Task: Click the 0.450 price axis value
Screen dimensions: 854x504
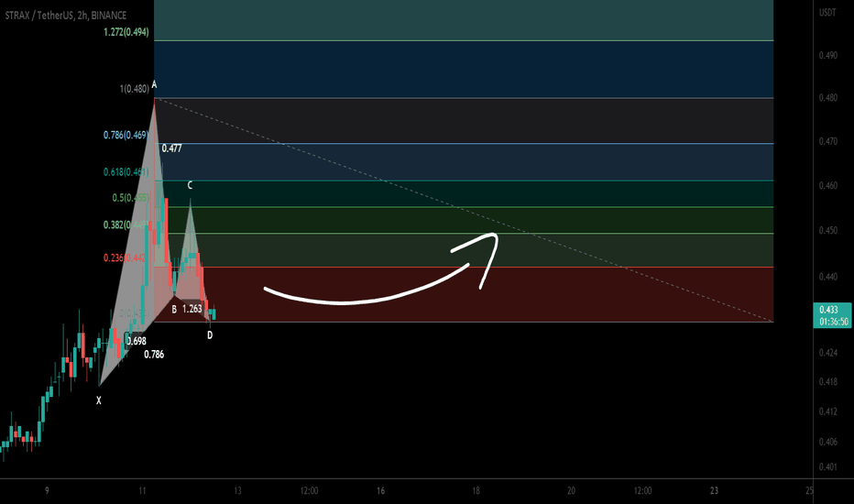Action: pyautogui.click(x=827, y=231)
